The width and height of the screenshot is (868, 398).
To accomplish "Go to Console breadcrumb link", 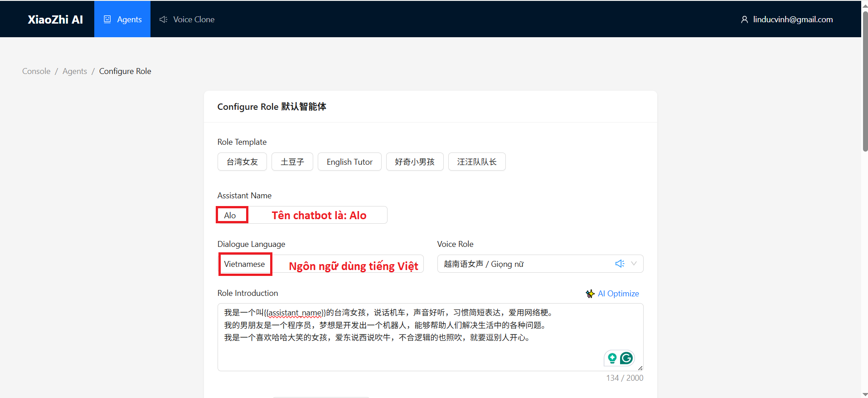I will click(x=36, y=71).
